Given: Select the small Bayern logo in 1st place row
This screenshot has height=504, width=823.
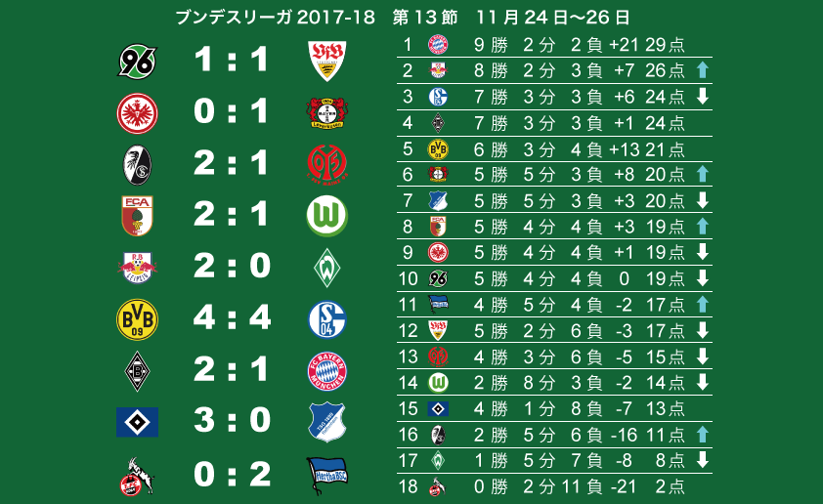Looking at the screenshot, I should (438, 45).
